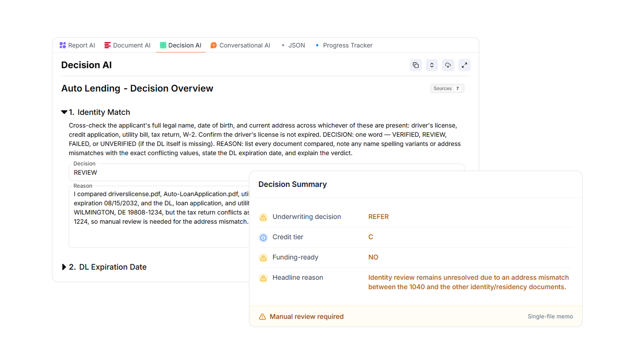The image size is (634, 364).
Task: Click the Headline reason warning icon
Action: (263, 278)
